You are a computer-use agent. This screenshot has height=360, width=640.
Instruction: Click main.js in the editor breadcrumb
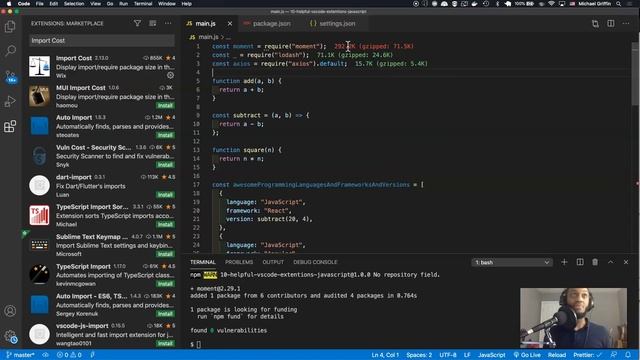tap(209, 37)
